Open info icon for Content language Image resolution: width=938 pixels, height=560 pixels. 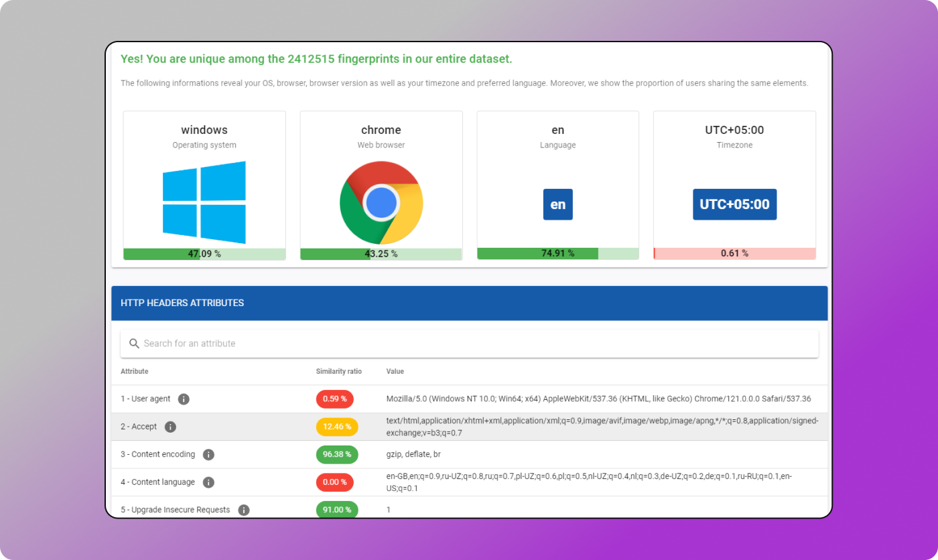point(208,482)
